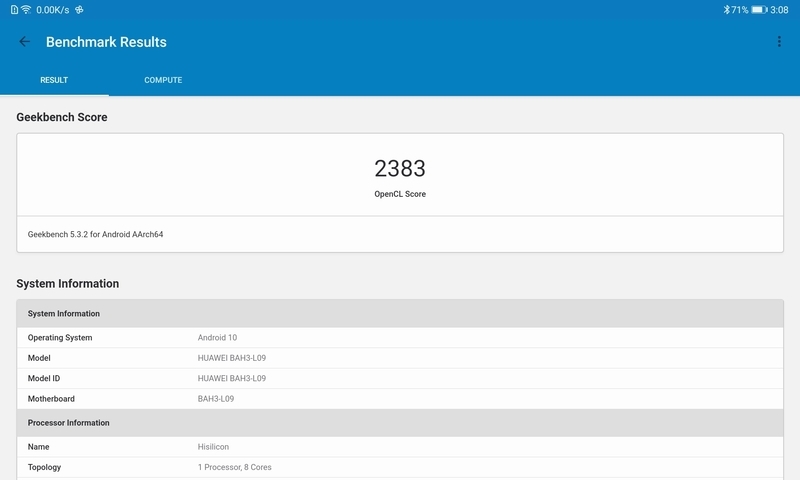Click the Model row value HUAWEI BAH3-L09
The height and width of the screenshot is (480, 800).
(x=232, y=358)
